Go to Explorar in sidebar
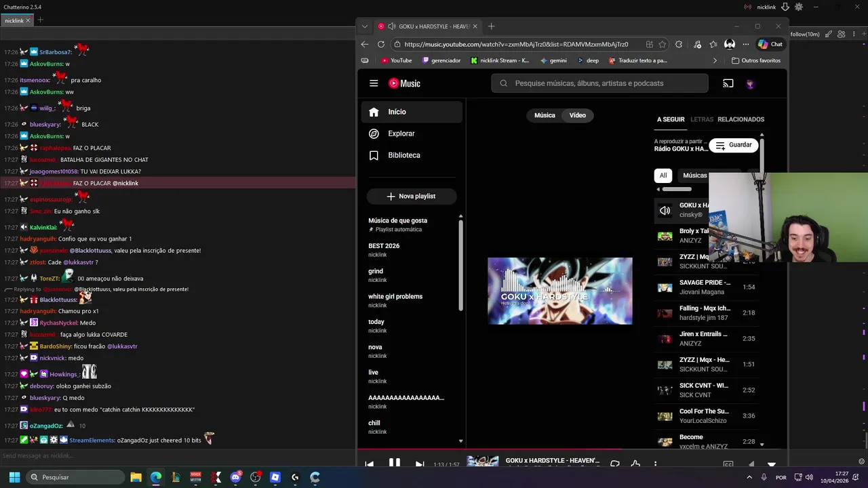The image size is (868, 488). (x=412, y=134)
